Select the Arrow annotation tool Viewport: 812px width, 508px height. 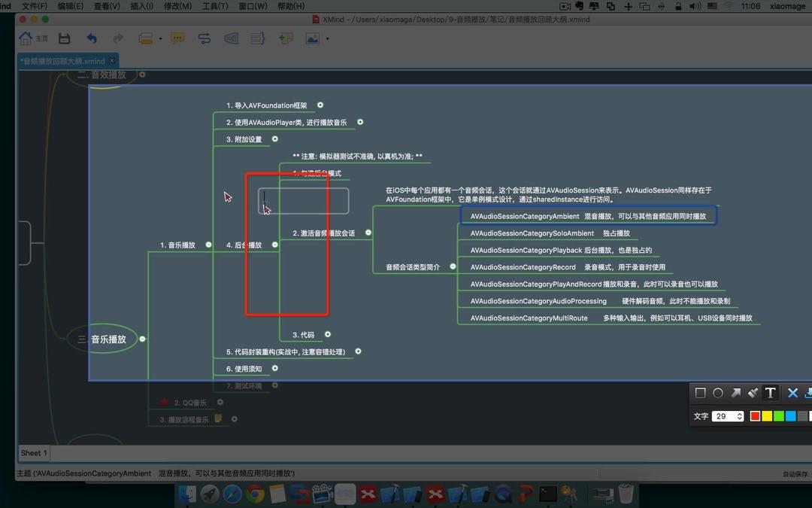(735, 392)
